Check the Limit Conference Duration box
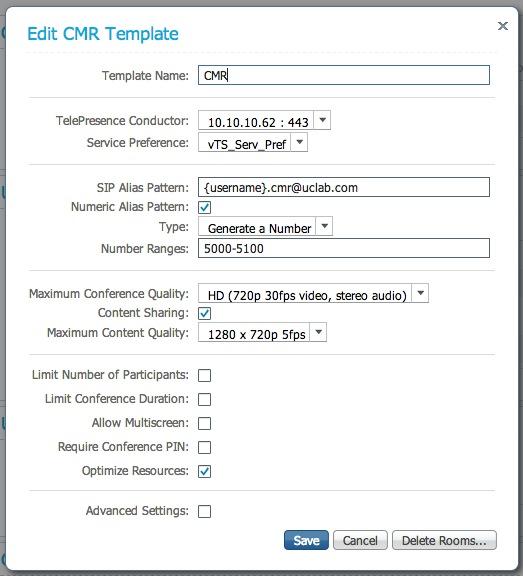This screenshot has width=523, height=576. (x=205, y=399)
